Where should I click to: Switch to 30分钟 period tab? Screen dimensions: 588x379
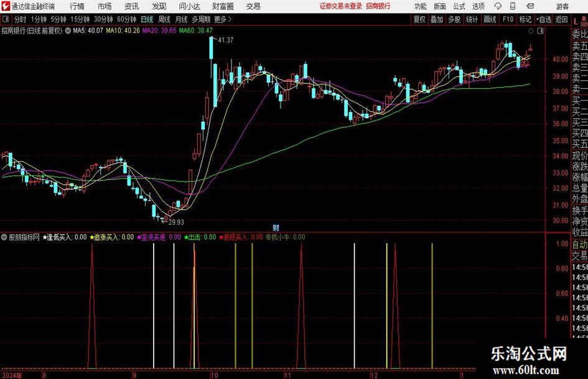tap(103, 19)
